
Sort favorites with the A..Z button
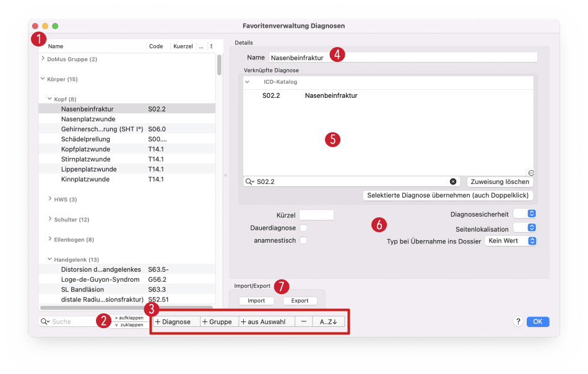pos(328,322)
